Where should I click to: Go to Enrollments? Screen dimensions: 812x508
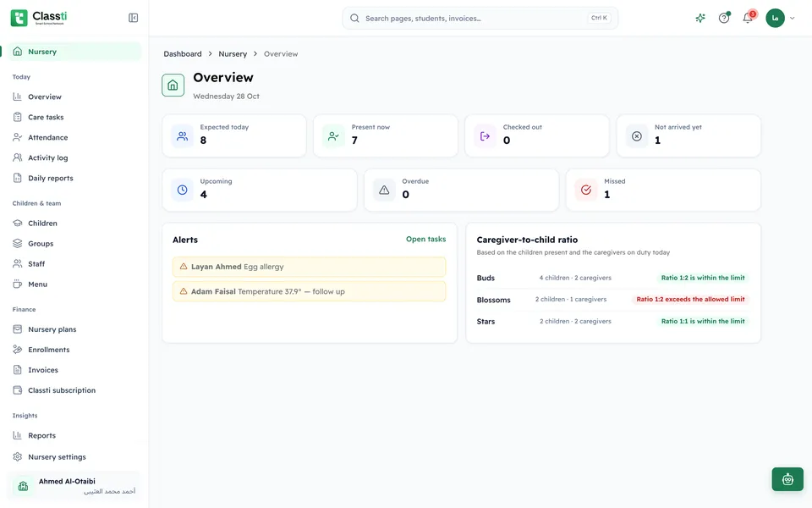coord(74,350)
